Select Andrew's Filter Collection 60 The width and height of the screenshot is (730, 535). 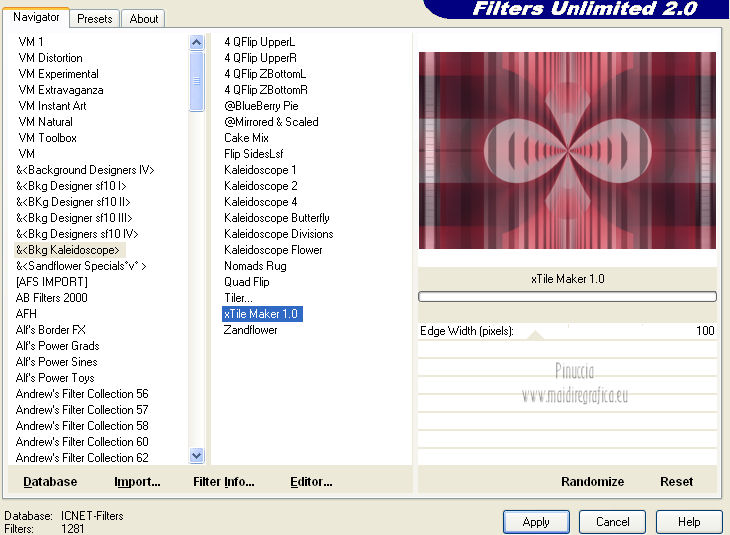point(82,441)
